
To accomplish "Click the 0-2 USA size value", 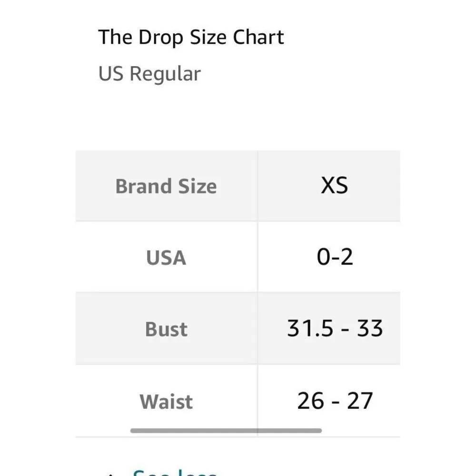I will 335,257.
